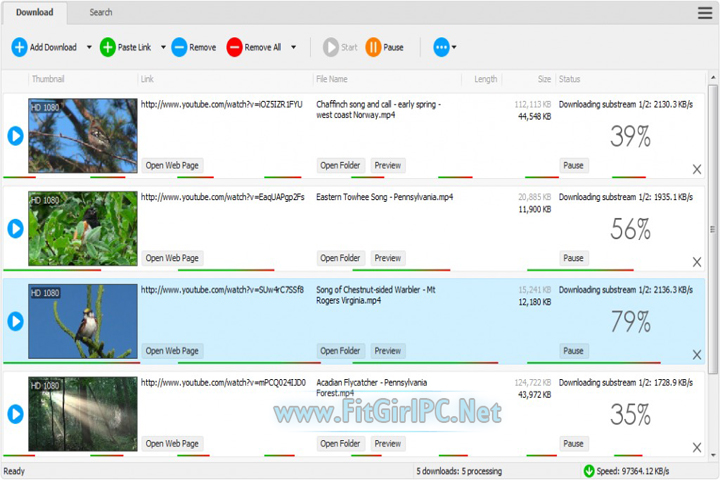Preview the Chestnut-sided Warbler video
Screen dimensions: 720x480
388,351
